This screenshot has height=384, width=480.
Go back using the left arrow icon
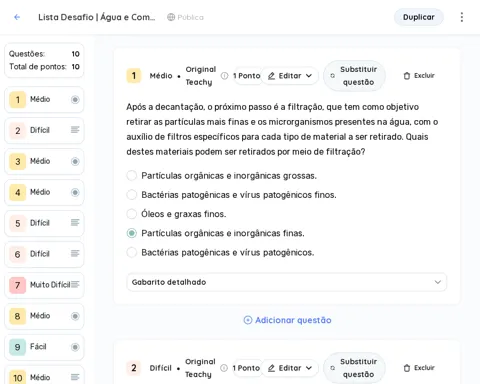17,17
